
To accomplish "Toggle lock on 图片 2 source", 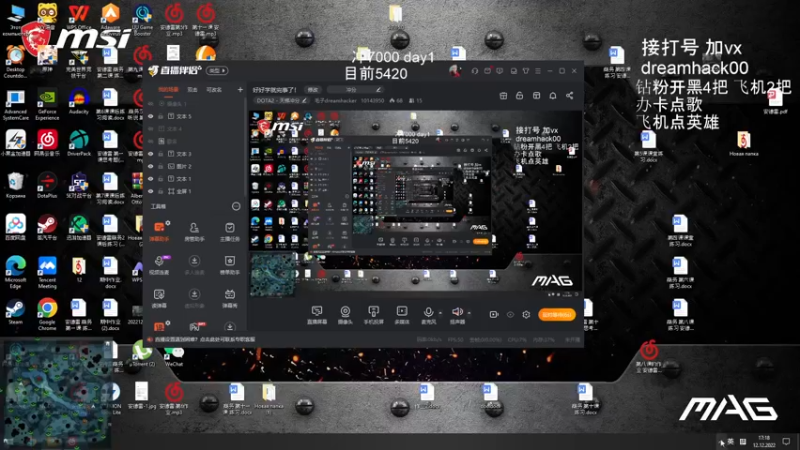I will point(161,166).
